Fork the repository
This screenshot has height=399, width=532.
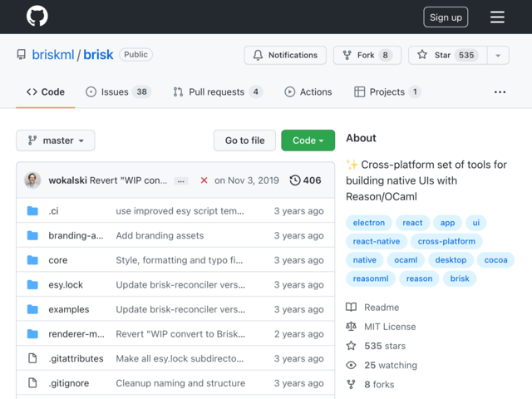click(367, 55)
